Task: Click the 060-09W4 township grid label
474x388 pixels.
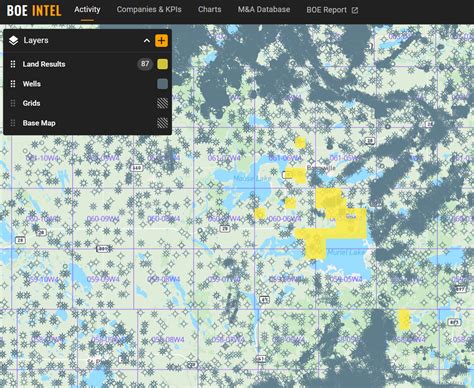Action: click(x=103, y=219)
